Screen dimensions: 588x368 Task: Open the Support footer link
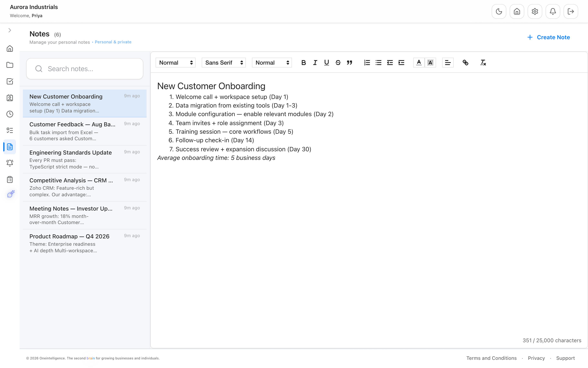coord(565,358)
